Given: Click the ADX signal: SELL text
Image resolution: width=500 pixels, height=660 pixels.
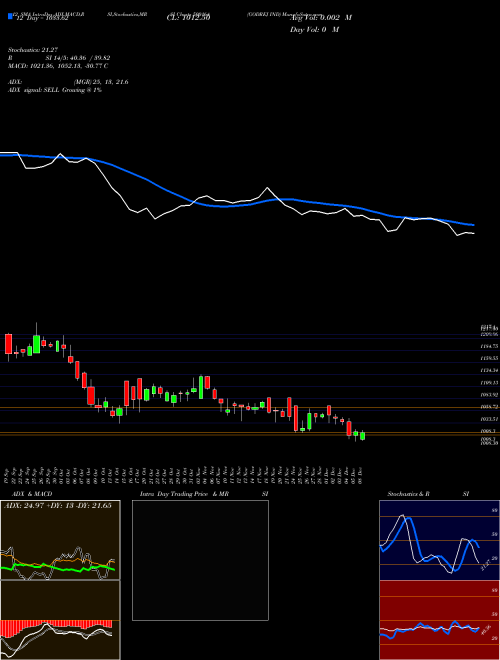Looking at the screenshot, I should [x=55, y=90].
